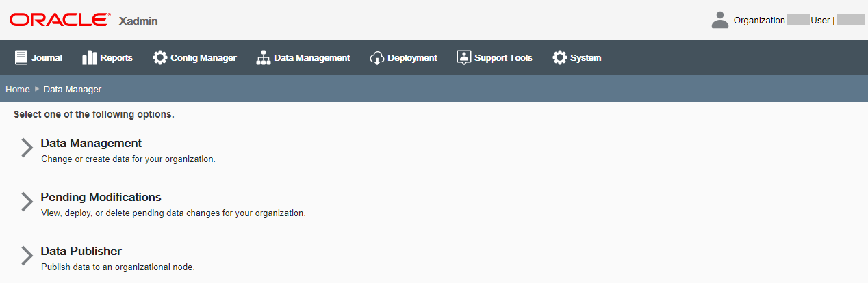Viewport: 868px width, 283px height.
Task: Expand the Data Publisher chevron
Action: (x=27, y=255)
